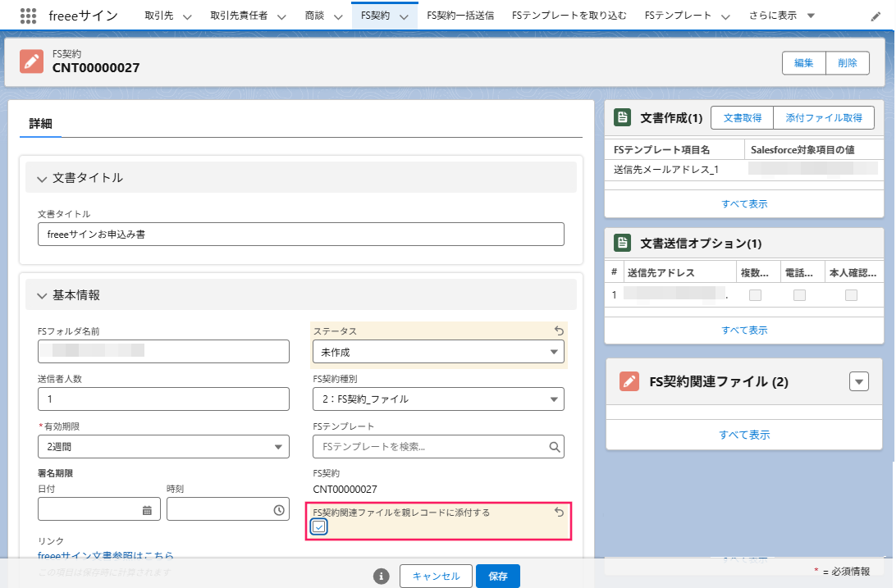The image size is (896, 588).
Task: Click the FSテンプレート項目名 column header
Action: 661,149
